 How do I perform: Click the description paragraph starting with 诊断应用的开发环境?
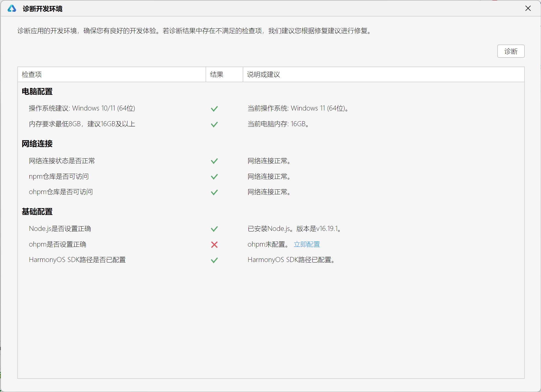click(x=195, y=31)
